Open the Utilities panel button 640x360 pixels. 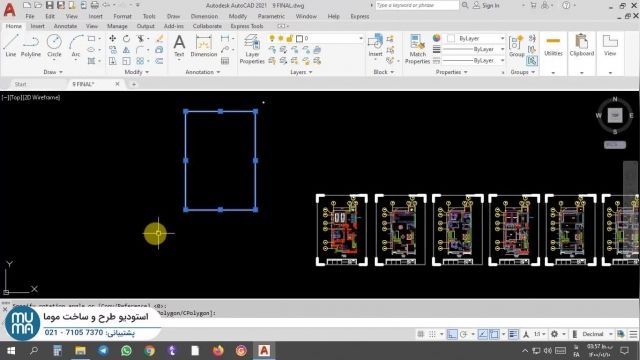553,46
